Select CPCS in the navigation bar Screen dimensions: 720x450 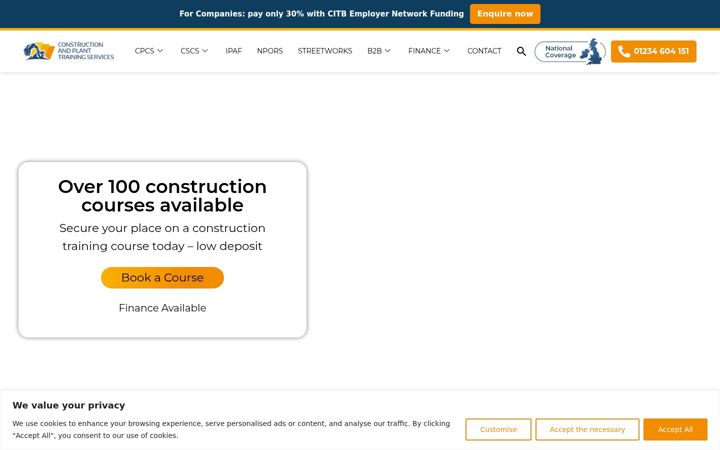(x=144, y=51)
